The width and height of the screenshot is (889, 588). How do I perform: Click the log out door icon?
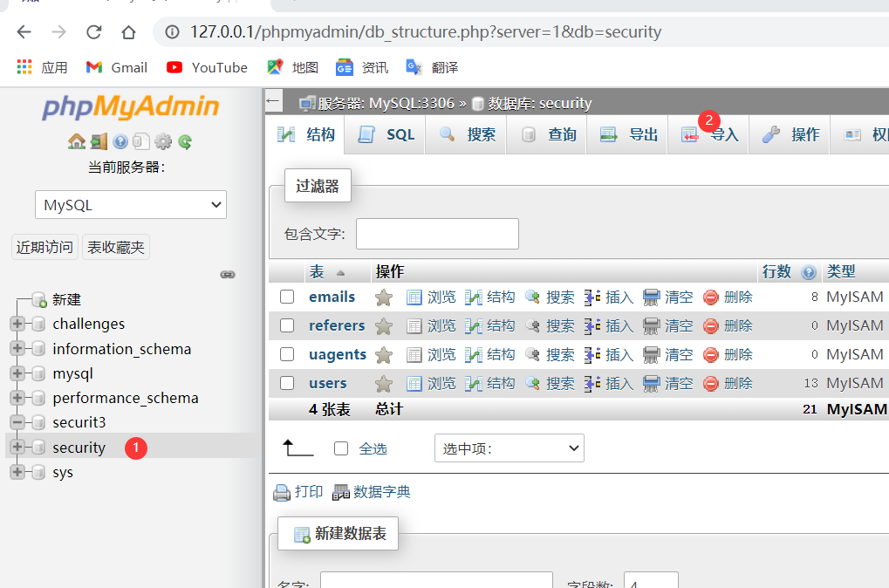(x=99, y=141)
